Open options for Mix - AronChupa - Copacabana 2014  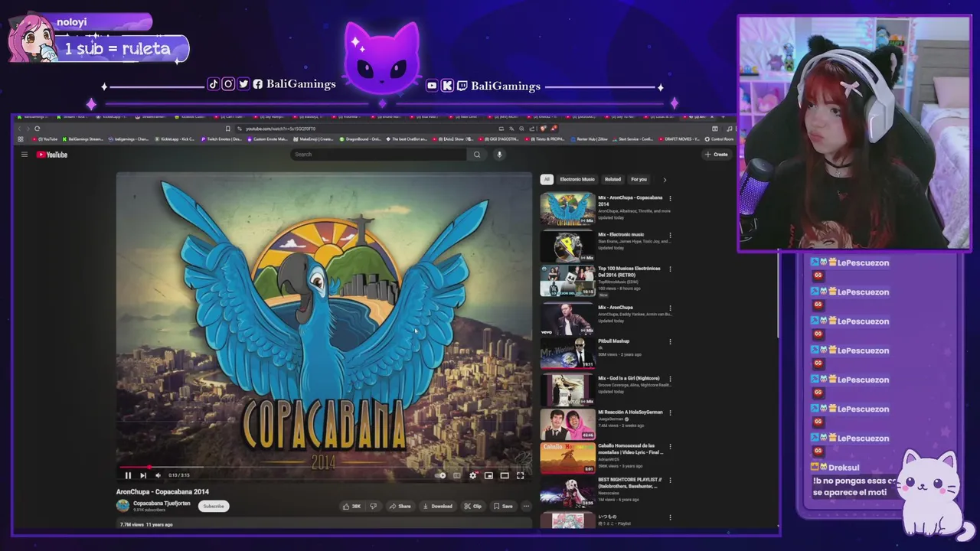(x=670, y=198)
